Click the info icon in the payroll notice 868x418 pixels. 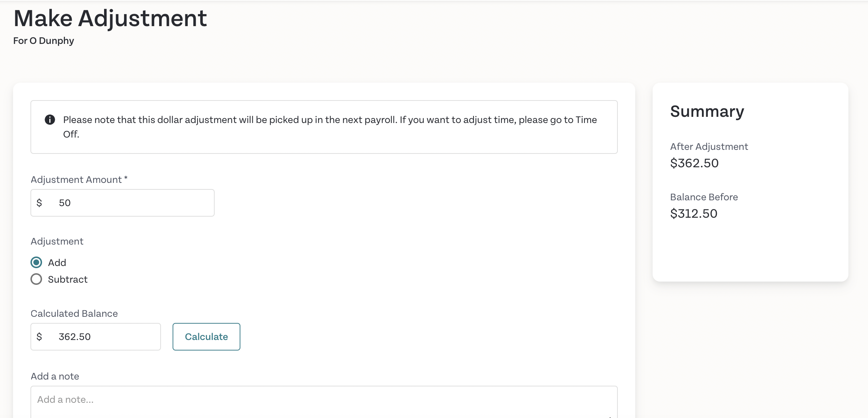(50, 119)
